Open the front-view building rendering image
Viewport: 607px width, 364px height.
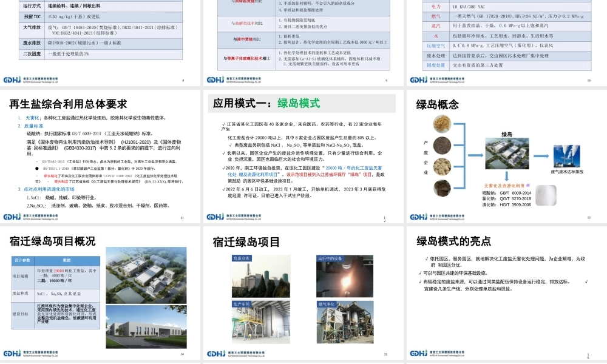tap(146, 327)
